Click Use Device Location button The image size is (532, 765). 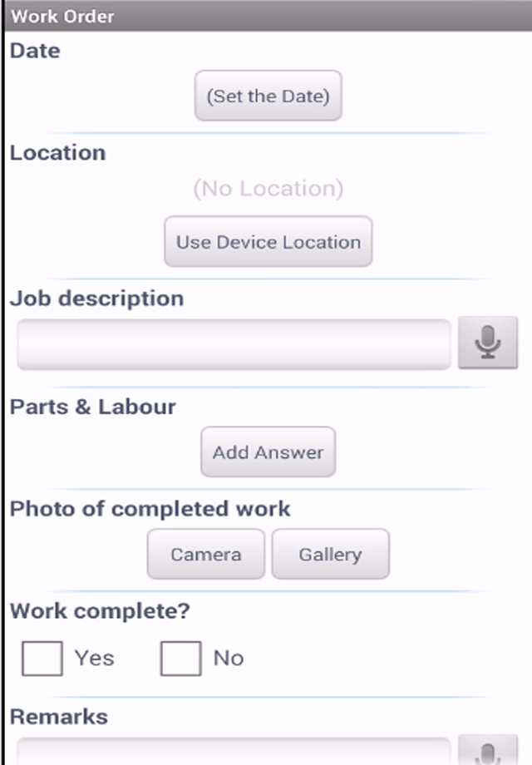coord(268,241)
